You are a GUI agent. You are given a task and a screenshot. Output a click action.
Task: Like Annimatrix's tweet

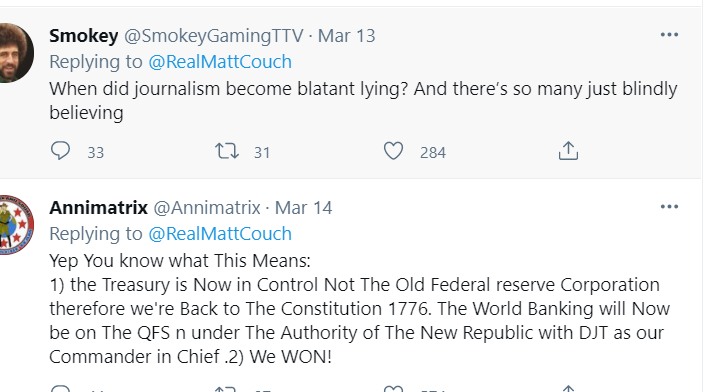[x=393, y=388]
